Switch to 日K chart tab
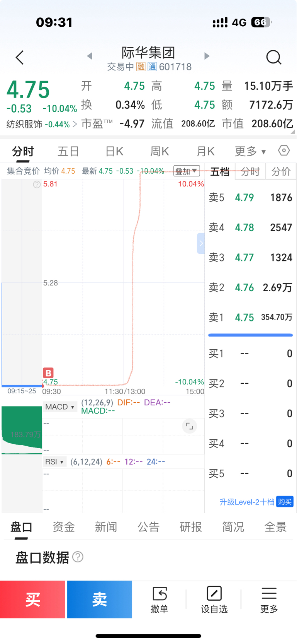Viewport: 297px width, 644px height. coord(114,151)
